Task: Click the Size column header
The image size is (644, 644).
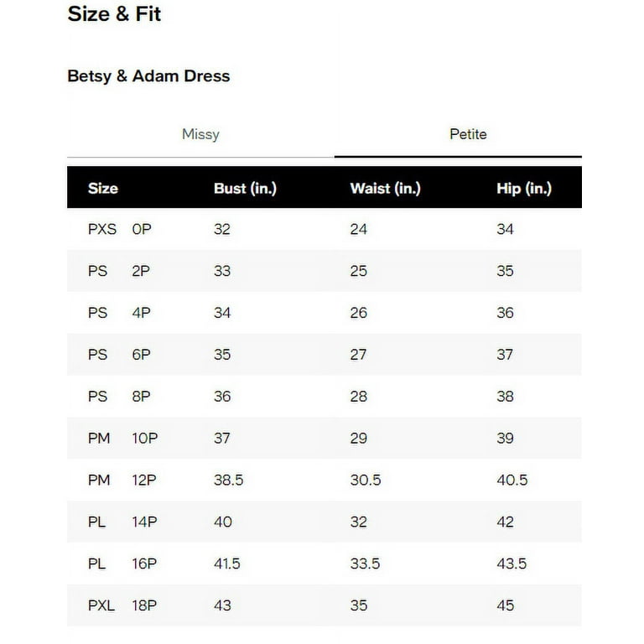Action: 103,188
